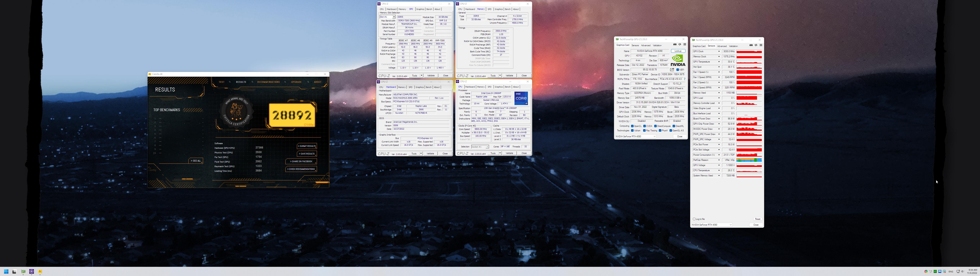980x276 pixels.
Task: Click CPU-Z SPD window title bar icon
Action: pos(379,4)
